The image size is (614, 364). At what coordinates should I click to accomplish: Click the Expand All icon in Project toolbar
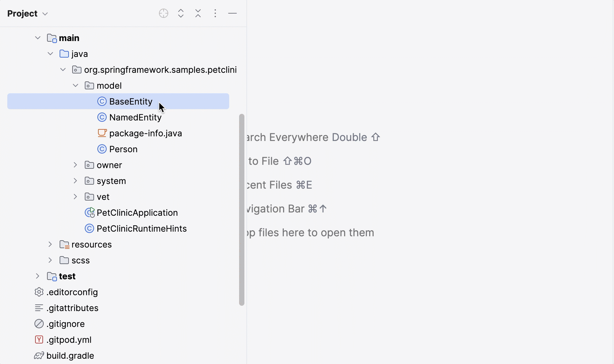pyautogui.click(x=180, y=13)
